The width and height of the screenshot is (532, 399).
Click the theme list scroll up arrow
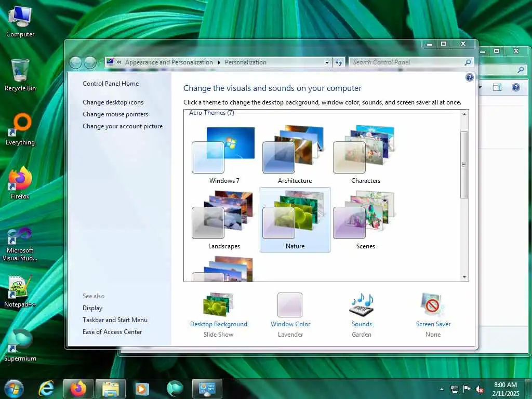464,114
